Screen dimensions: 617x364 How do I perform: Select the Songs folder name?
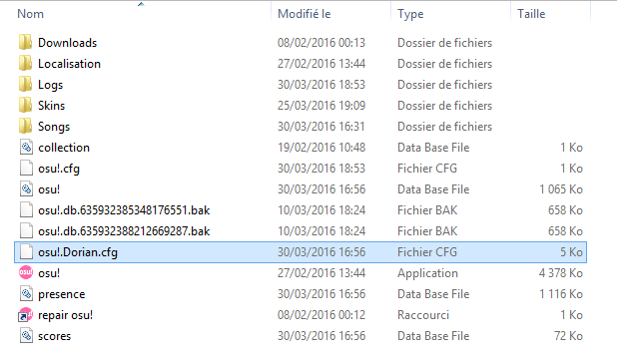point(54,127)
